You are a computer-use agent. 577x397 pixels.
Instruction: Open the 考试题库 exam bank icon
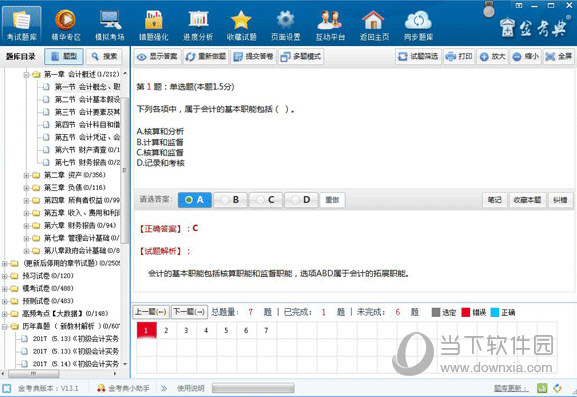click(x=21, y=25)
